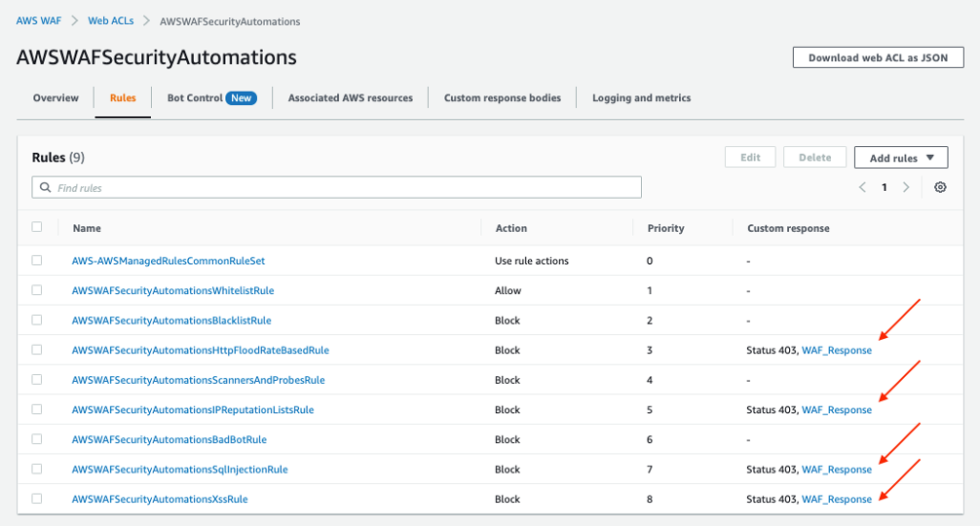The height and width of the screenshot is (527, 980).
Task: Check the AWSWAFSecurityAutomationsXssRule row checkbox
Action: click(x=37, y=499)
